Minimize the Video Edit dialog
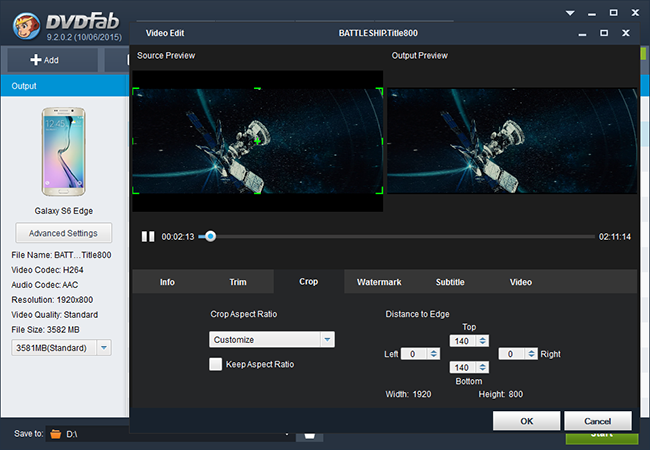 click(582, 34)
